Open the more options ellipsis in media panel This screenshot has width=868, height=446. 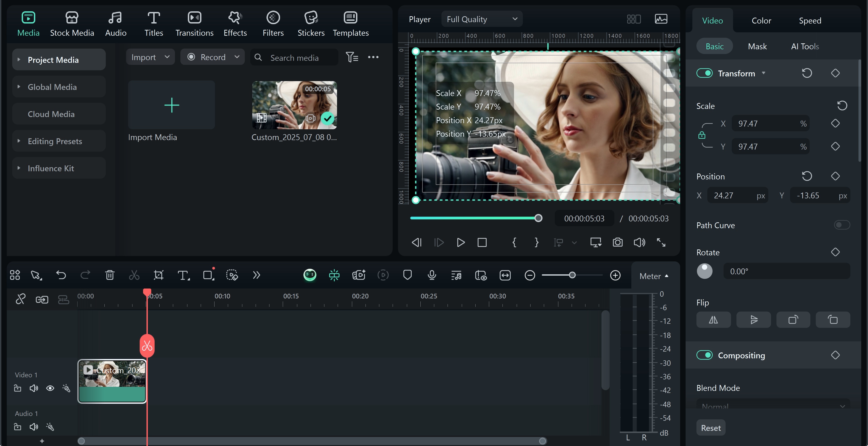click(373, 57)
